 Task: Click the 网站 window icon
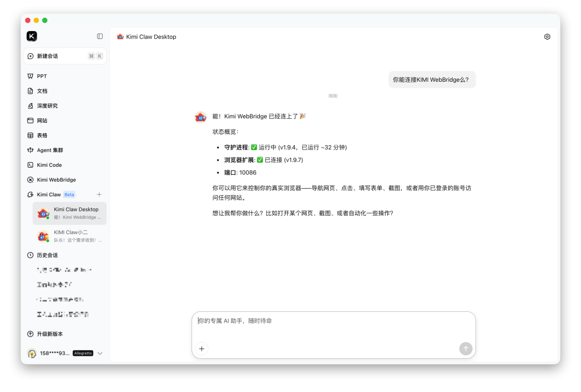pyautogui.click(x=30, y=120)
